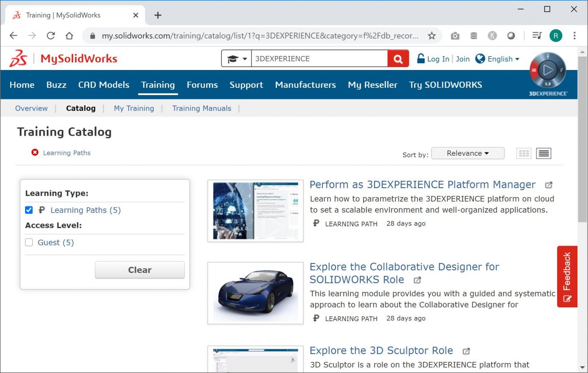Viewport: 588px width, 373px height.
Task: Switch to the Overview sub-tab
Action: point(31,108)
